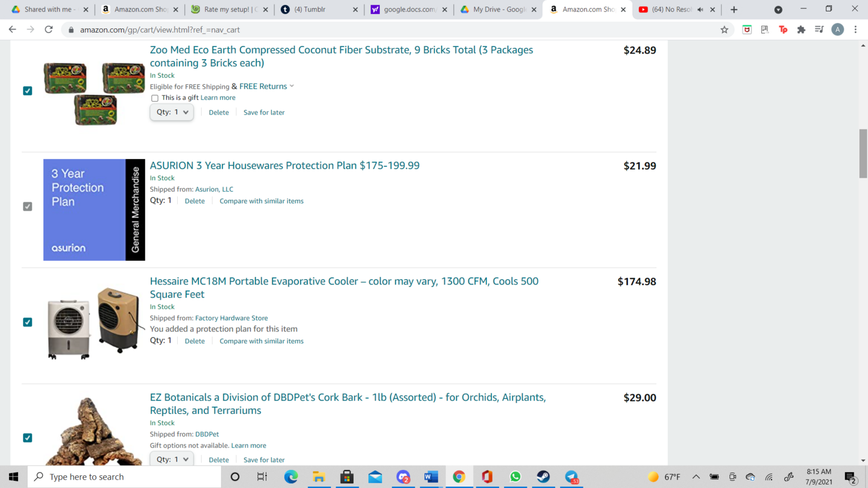Delete the Zoo Med Eco Earth item
Image resolution: width=868 pixels, height=488 pixels.
[219, 113]
